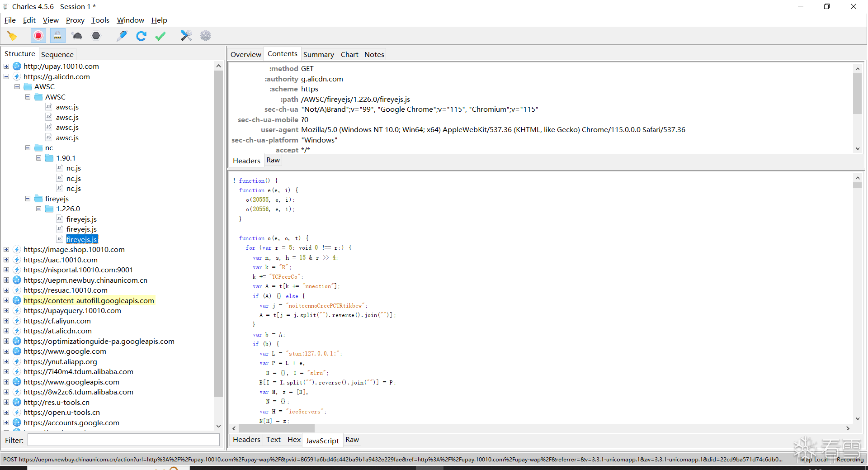Switch to the Structure tab
The image size is (868, 470).
pyautogui.click(x=20, y=54)
